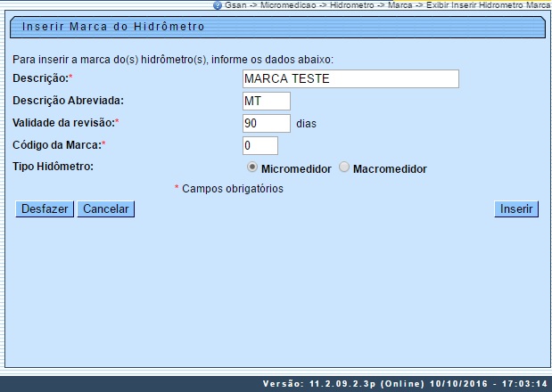The height and width of the screenshot is (392, 552).
Task: Click the 'Descrição Abreviada:' label
Action: pos(69,101)
